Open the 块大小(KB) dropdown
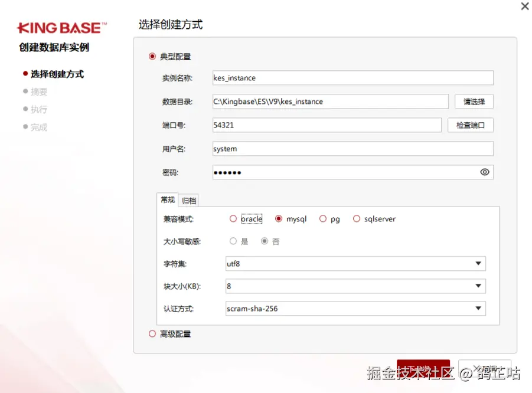Screen dimensions: 532x393 point(355,286)
